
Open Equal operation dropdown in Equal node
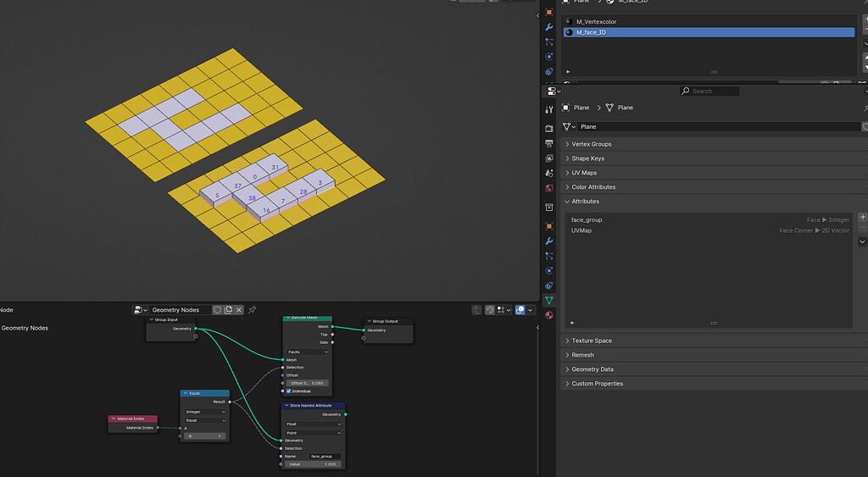click(205, 420)
